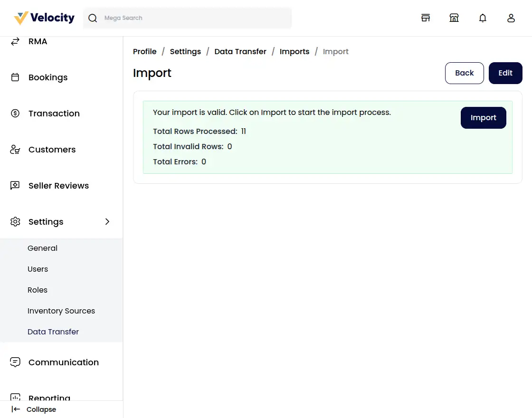The width and height of the screenshot is (532, 418).
Task: Open Inventory Sources settings
Action: pyautogui.click(x=61, y=311)
